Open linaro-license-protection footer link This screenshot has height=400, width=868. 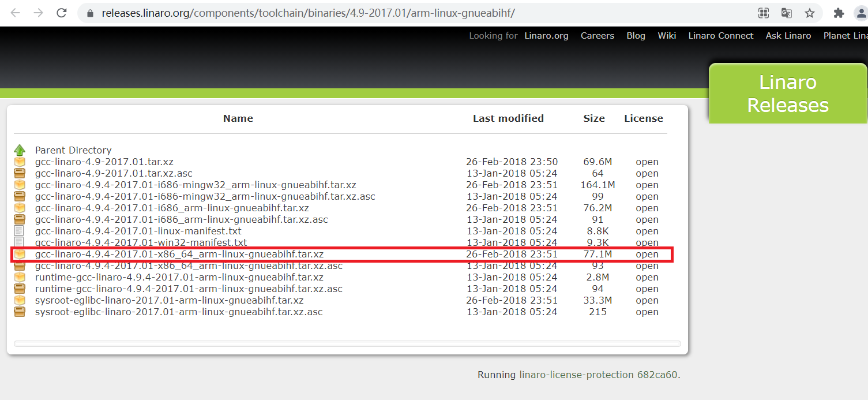[x=576, y=375]
